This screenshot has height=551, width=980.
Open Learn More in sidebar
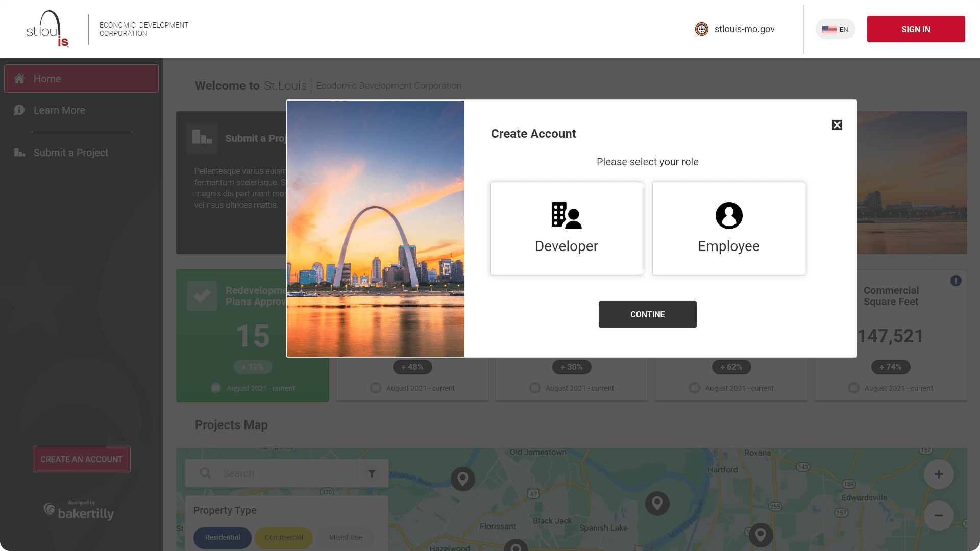[59, 110]
